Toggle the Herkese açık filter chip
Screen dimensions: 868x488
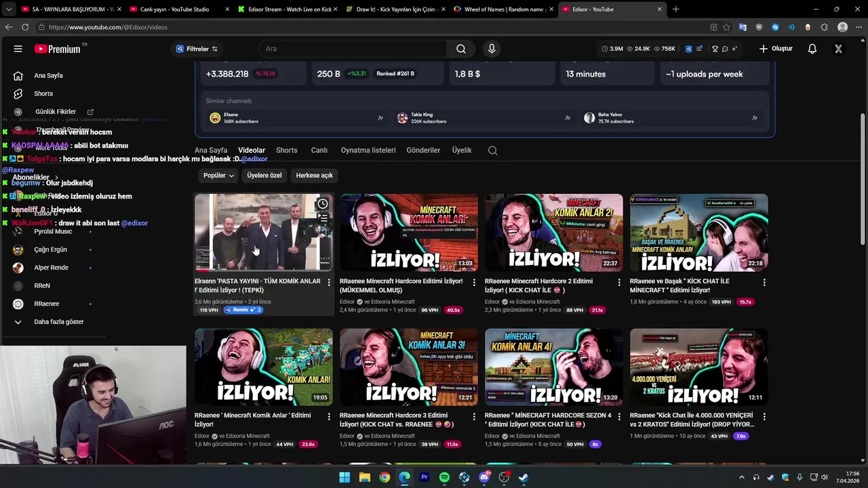315,176
